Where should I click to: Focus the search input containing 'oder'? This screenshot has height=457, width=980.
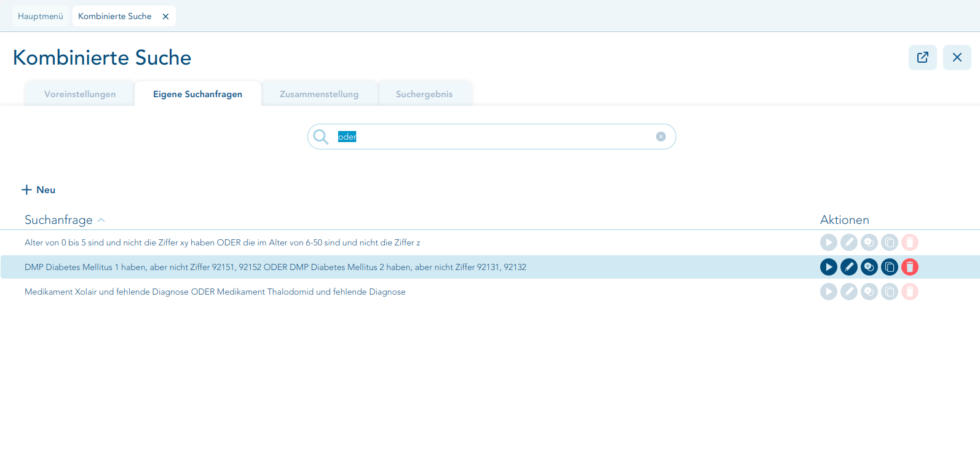pyautogui.click(x=492, y=137)
